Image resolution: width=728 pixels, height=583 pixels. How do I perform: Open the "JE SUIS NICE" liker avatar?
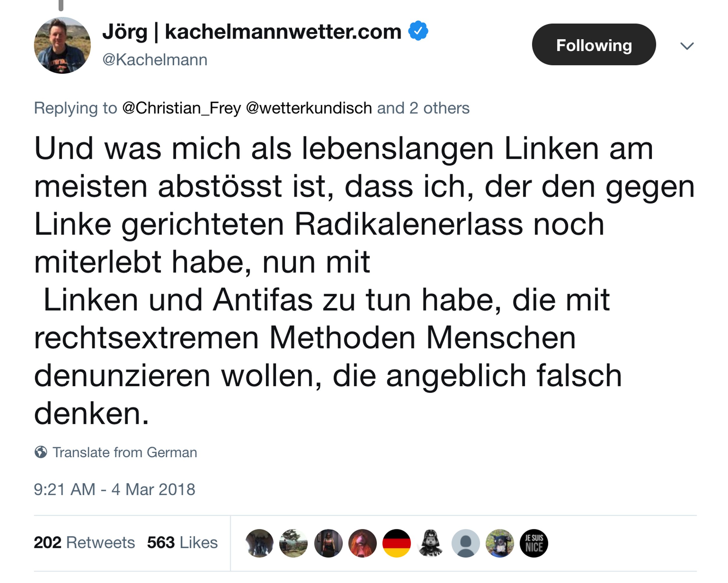534,543
